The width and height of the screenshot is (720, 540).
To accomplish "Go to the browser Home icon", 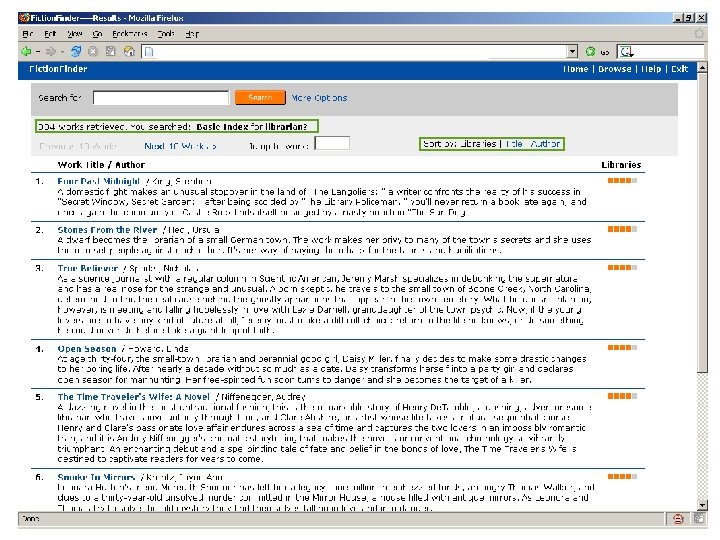I will tap(129, 51).
